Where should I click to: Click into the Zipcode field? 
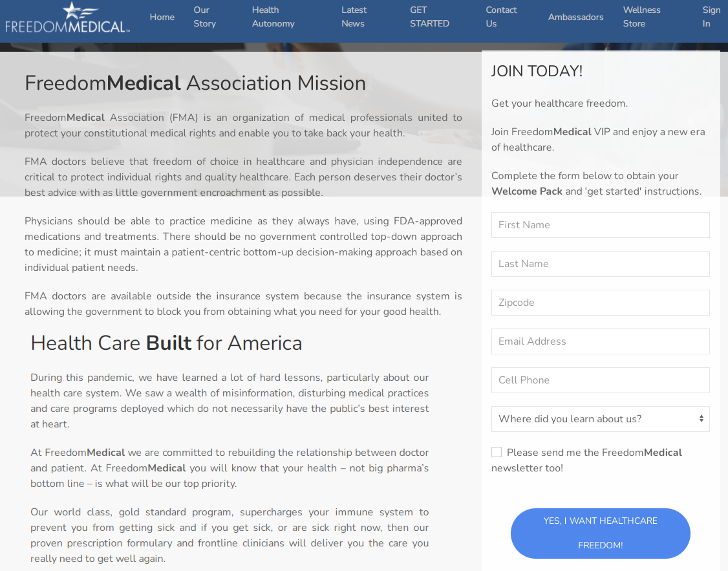[601, 303]
